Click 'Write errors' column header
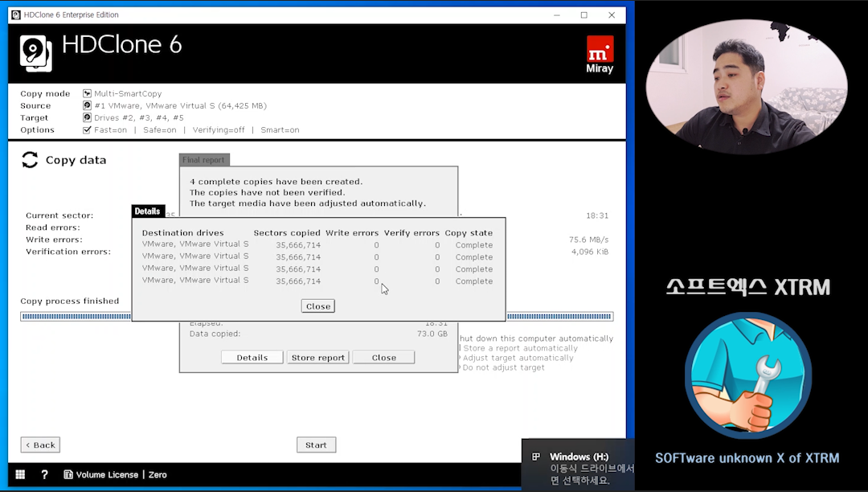The width and height of the screenshot is (868, 492). pyautogui.click(x=352, y=233)
